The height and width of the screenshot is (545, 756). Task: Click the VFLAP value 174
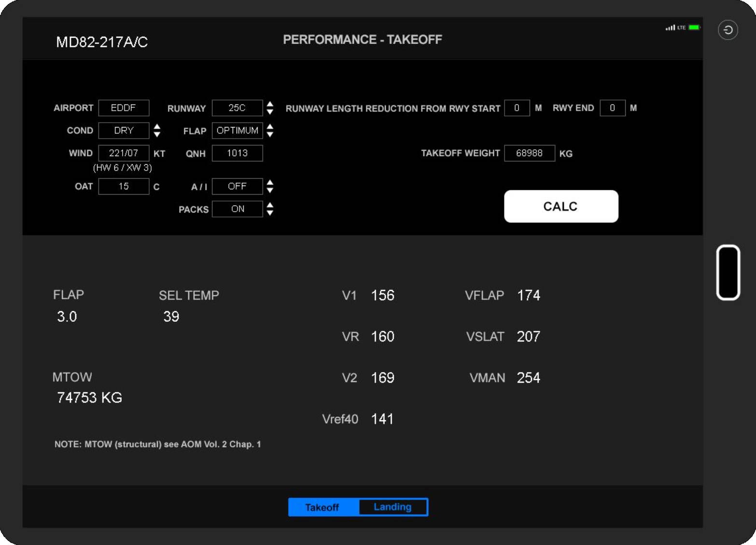click(529, 295)
